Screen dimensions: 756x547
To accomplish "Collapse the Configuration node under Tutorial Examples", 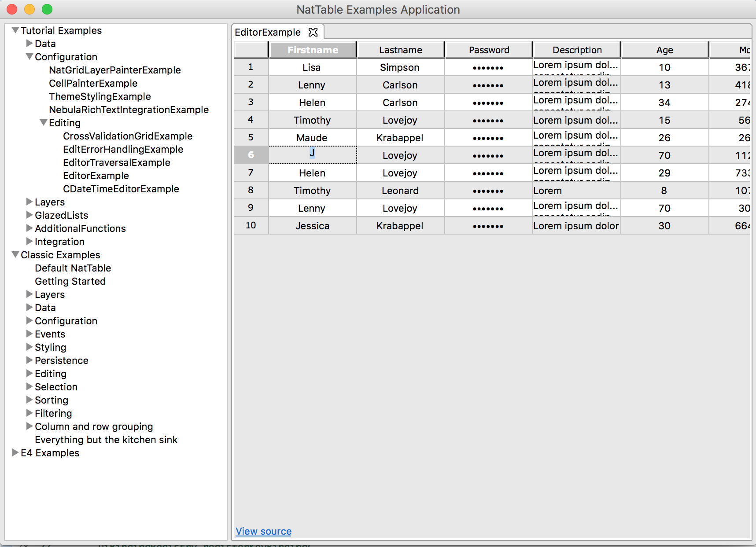I will pos(30,56).
